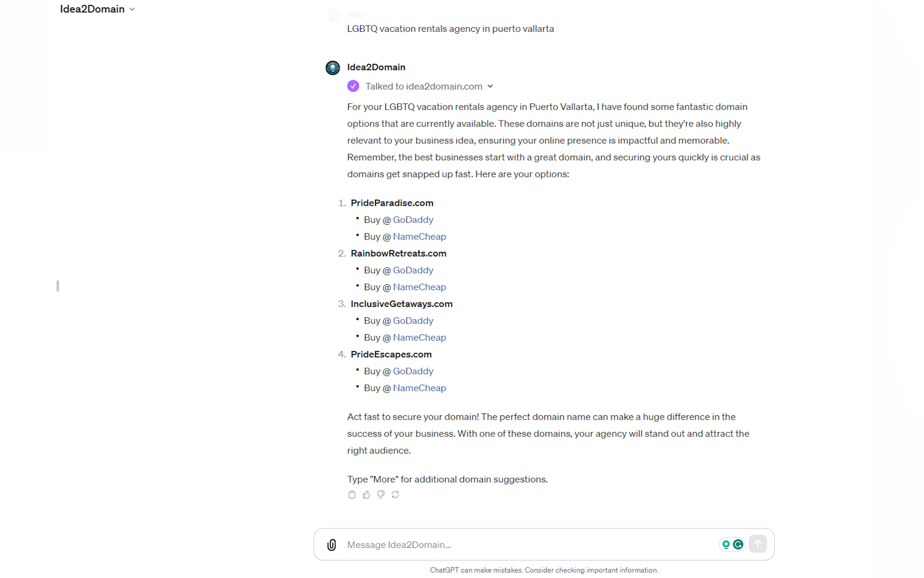The image size is (924, 578).
Task: Click the thumbs down icon
Action: [x=381, y=495]
